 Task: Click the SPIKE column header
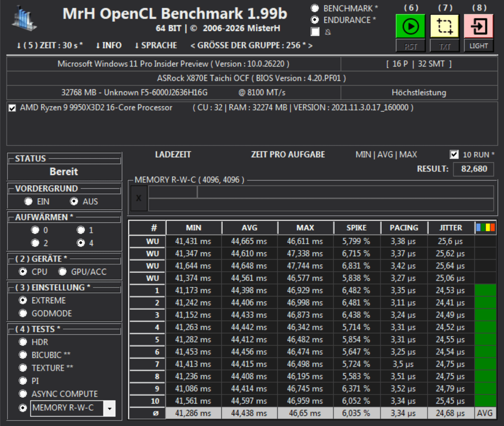tap(356, 228)
